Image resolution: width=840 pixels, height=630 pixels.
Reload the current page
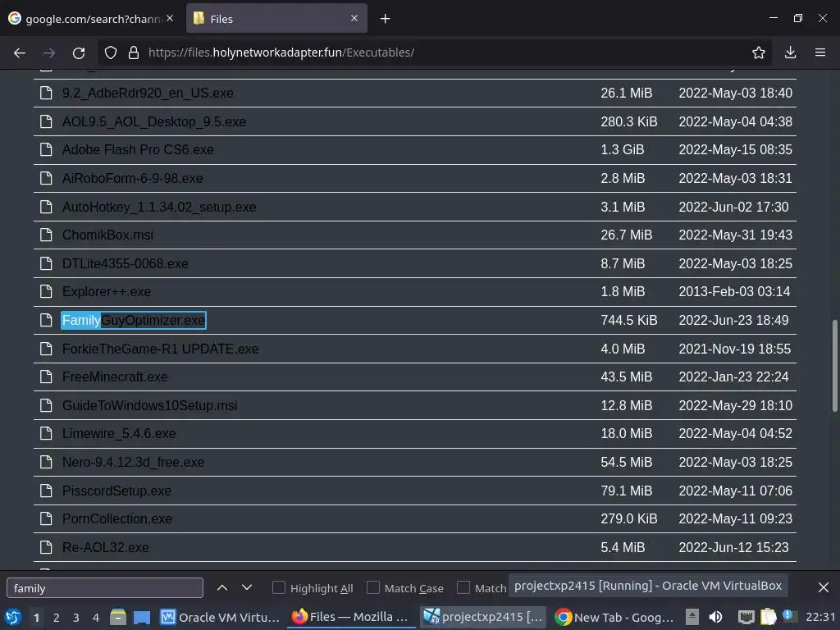tap(79, 52)
